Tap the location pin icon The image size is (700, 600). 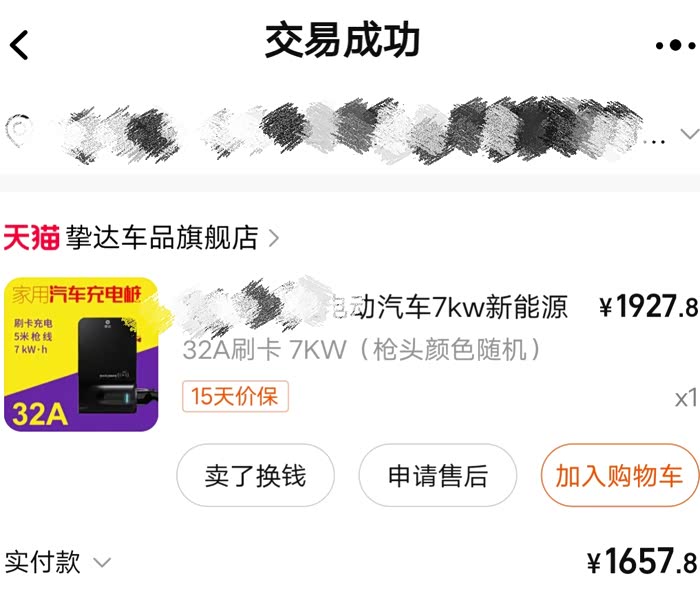[x=19, y=129]
